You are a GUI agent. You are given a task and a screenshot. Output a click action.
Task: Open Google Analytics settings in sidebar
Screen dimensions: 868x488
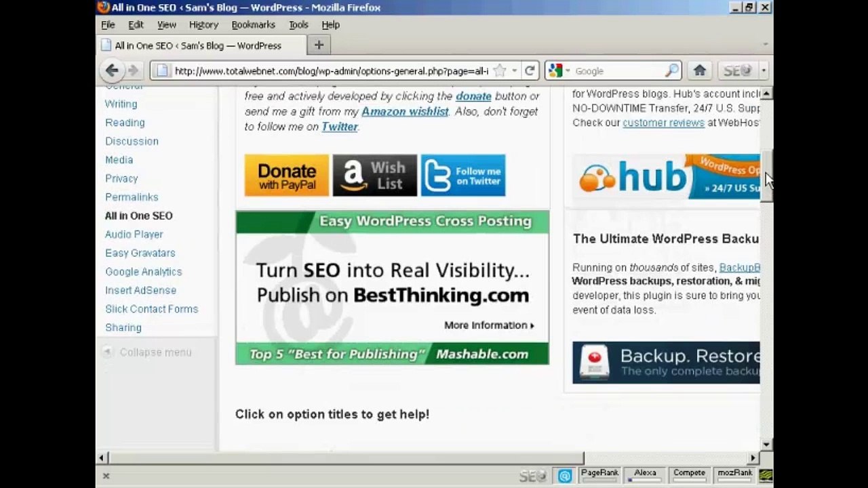(143, 272)
